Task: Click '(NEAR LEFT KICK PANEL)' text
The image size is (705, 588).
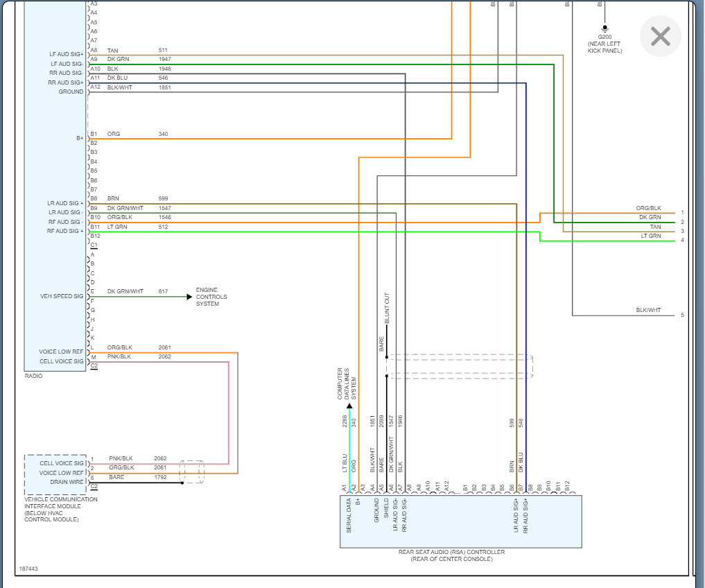Action: [x=604, y=47]
